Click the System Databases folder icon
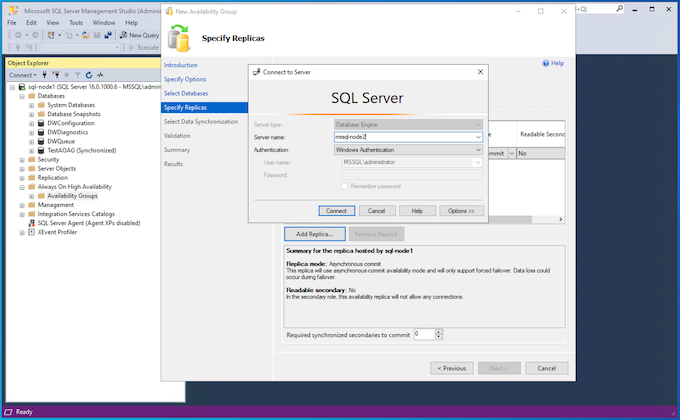The image size is (680, 420). click(x=41, y=105)
